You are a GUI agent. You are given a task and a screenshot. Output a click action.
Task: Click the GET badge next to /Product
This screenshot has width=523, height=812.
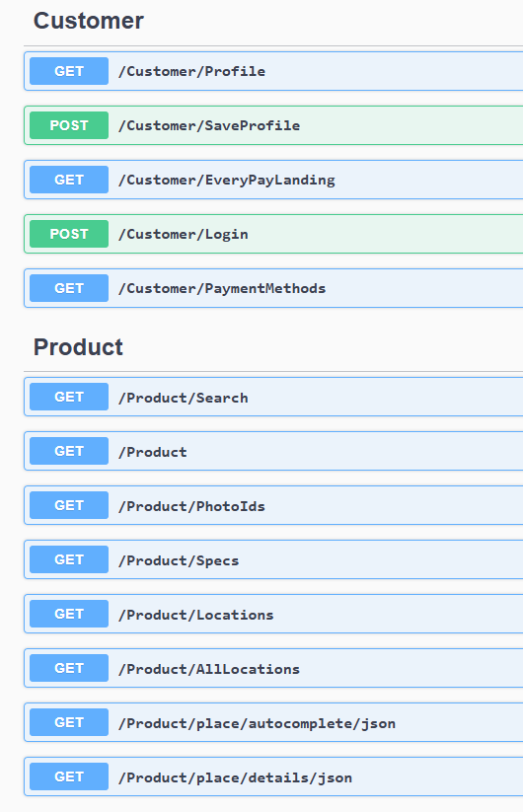click(x=69, y=451)
